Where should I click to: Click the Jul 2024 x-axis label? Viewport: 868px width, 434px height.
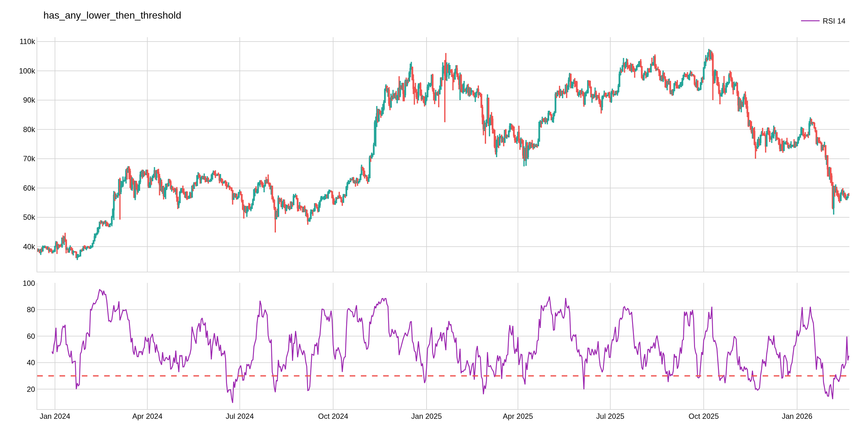tap(240, 416)
